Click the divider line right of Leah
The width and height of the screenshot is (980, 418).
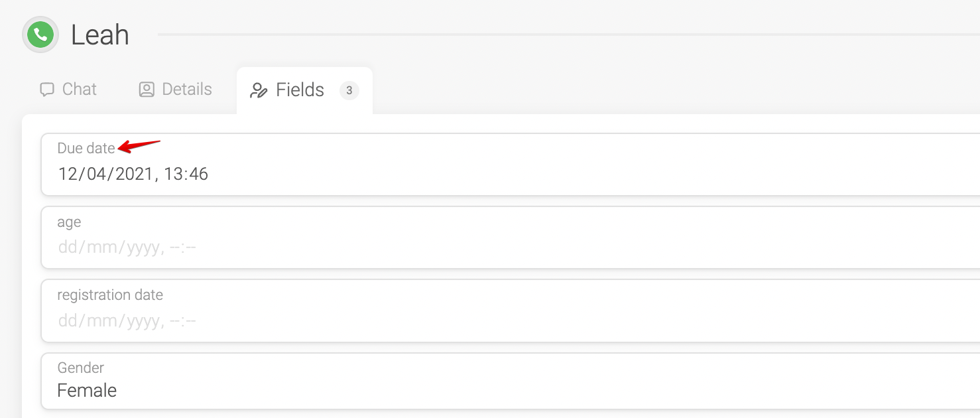coord(569,35)
